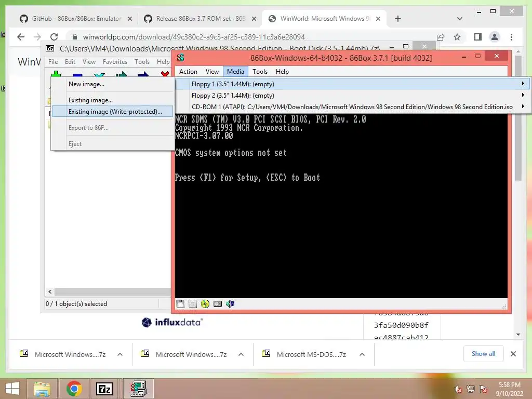This screenshot has height=399, width=532.
Task: Click the sound speaker status icon in 86Box
Action: [230, 303]
